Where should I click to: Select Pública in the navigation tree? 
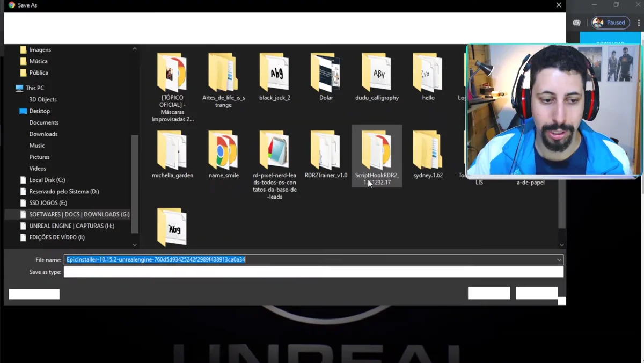39,72
